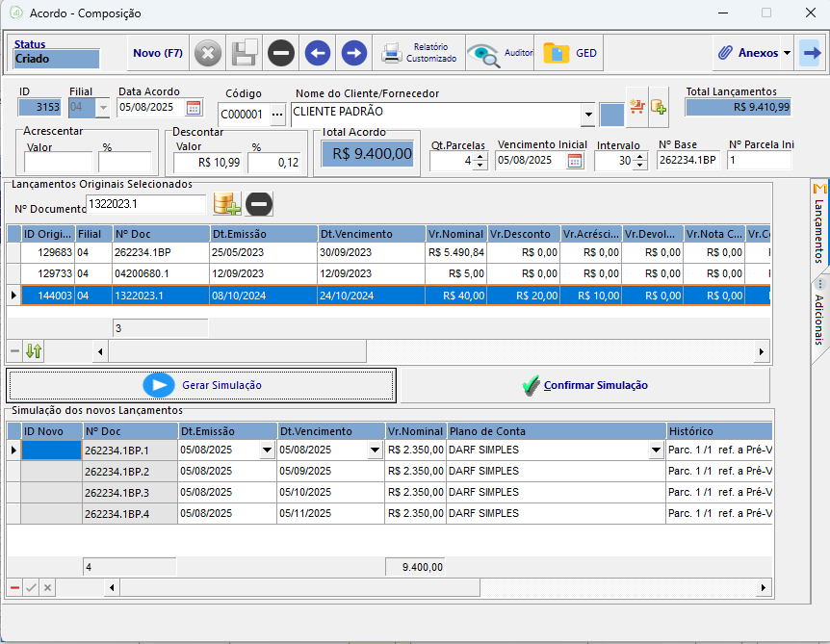Click the Confirmar Simulação button
Viewport: 830px width, 644px height.
pos(584,385)
